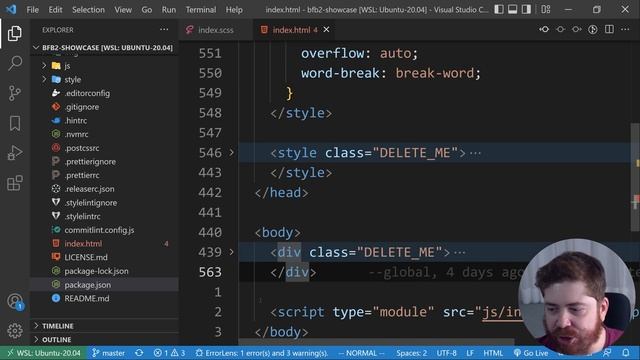Open the Explorer view in activity bar
Image resolution: width=640 pixels, height=360 pixels.
pos(15,33)
